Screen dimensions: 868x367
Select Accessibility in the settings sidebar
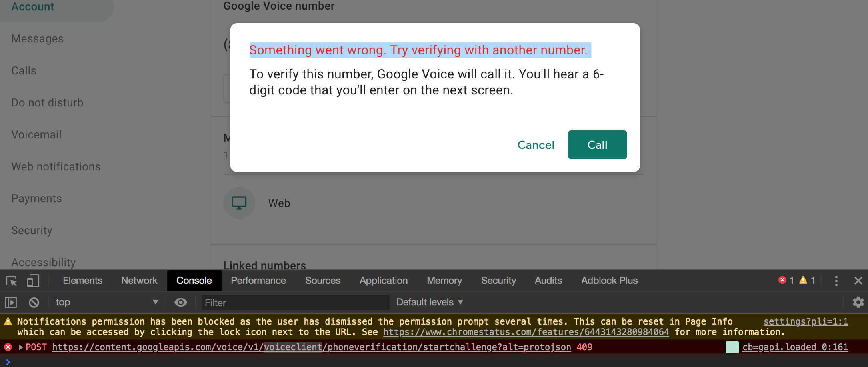(43, 263)
